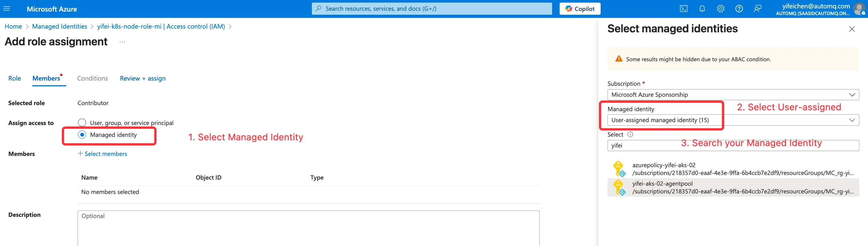Image resolution: width=868 pixels, height=246 pixels.
Task: Open the feedback icon in header
Action: (x=757, y=9)
